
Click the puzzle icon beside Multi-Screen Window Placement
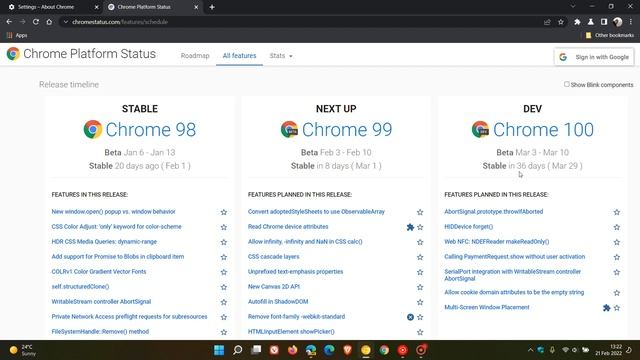coord(607,308)
